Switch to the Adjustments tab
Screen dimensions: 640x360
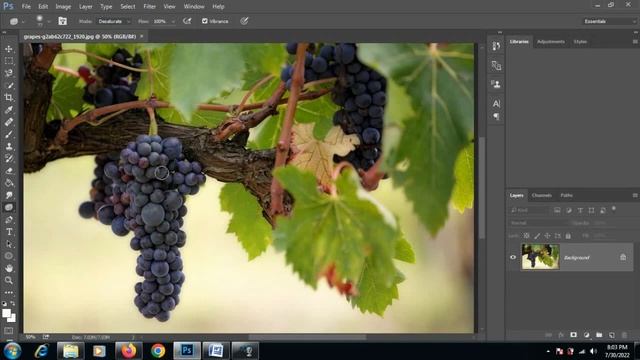[551, 42]
